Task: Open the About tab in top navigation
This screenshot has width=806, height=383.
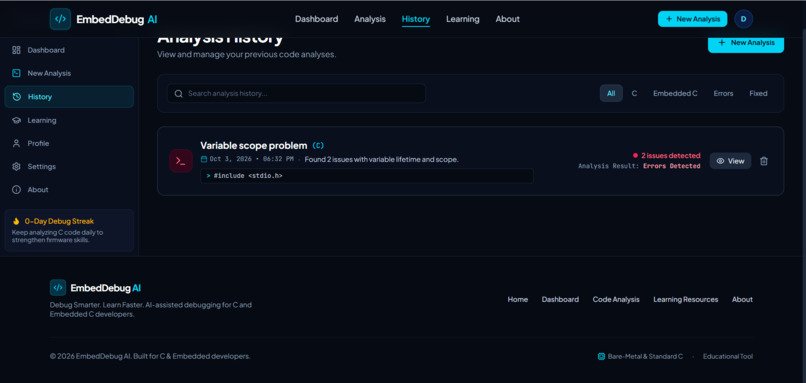Action: click(x=507, y=19)
